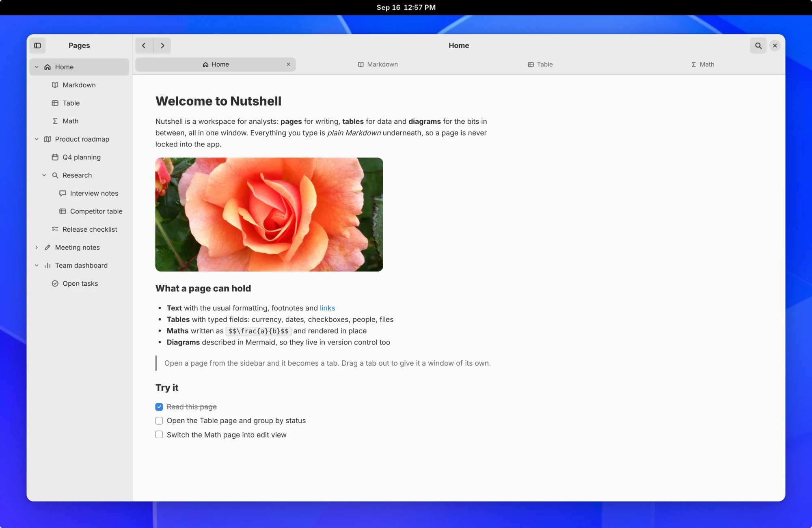Collapse the Product roadmap chevron
This screenshot has width=812, height=528.
[x=37, y=139]
